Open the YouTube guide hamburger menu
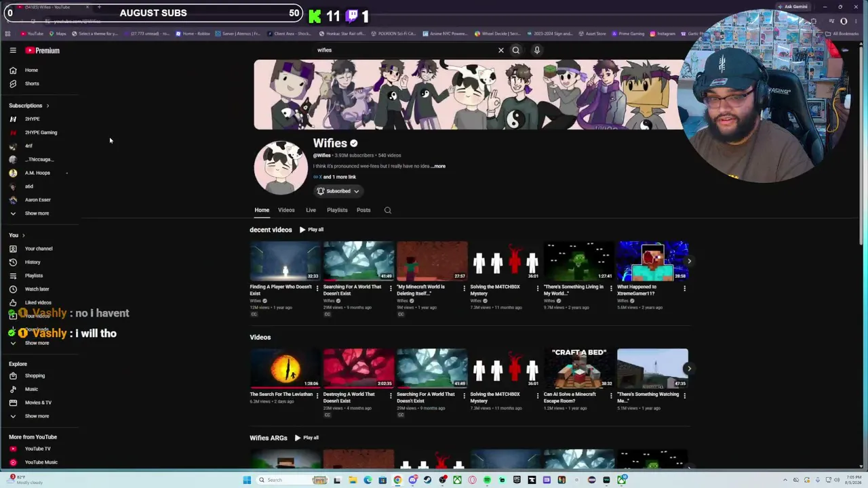The image size is (868, 488). tap(13, 50)
